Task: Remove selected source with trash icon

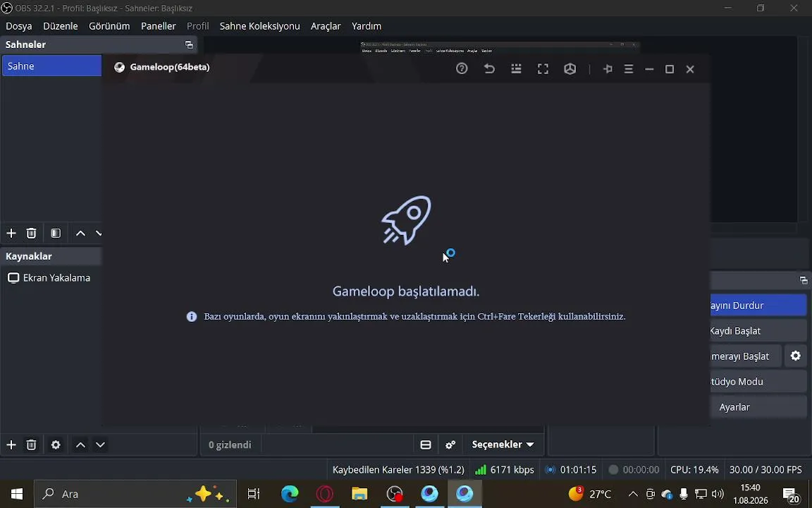Action: (x=32, y=445)
